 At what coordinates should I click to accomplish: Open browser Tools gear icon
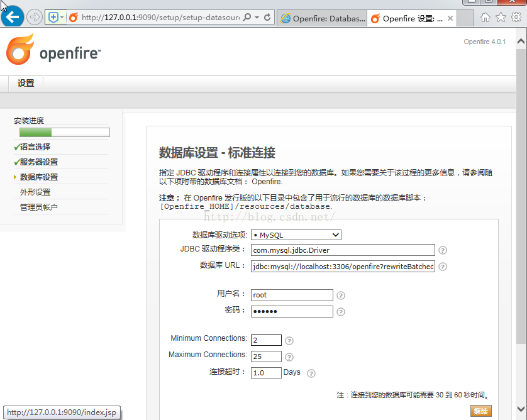tap(516, 17)
